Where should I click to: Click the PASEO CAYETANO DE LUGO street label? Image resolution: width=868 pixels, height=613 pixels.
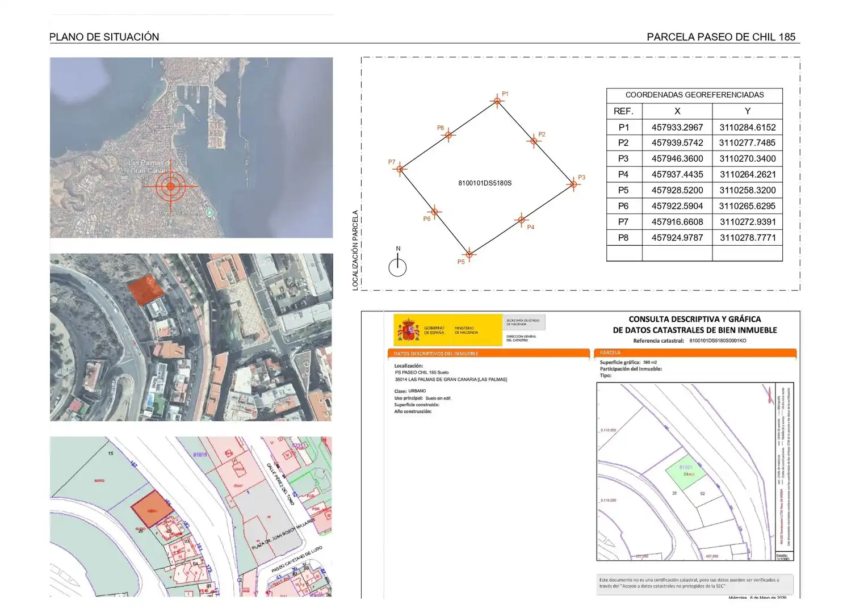click(296, 559)
